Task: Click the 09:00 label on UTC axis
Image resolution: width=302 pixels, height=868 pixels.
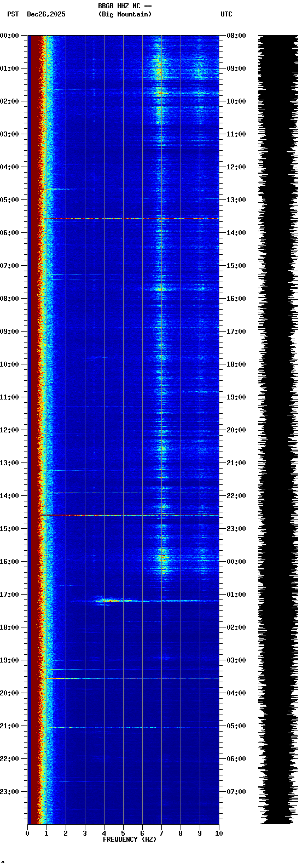Action: tap(236, 68)
